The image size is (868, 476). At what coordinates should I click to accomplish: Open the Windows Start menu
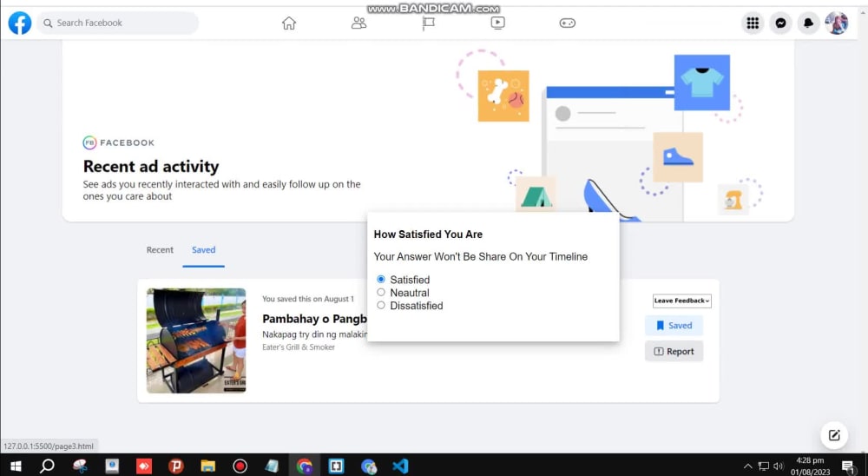(x=16, y=466)
